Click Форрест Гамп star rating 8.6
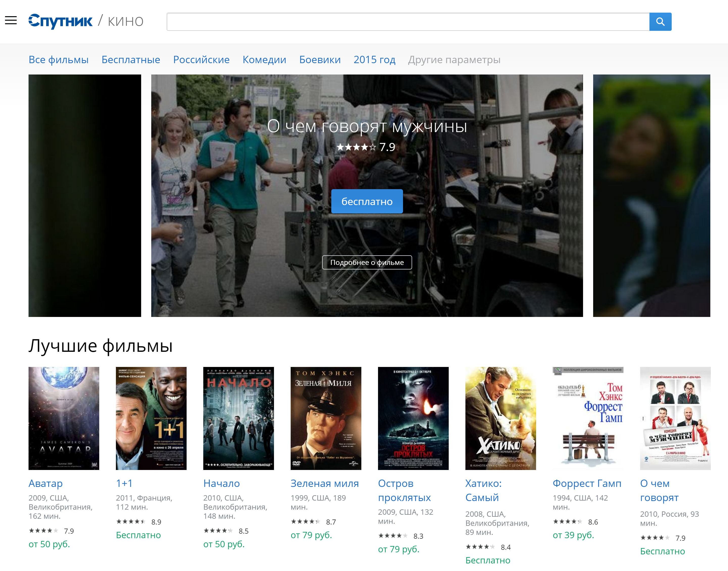This screenshot has width=728, height=571. 575,522
